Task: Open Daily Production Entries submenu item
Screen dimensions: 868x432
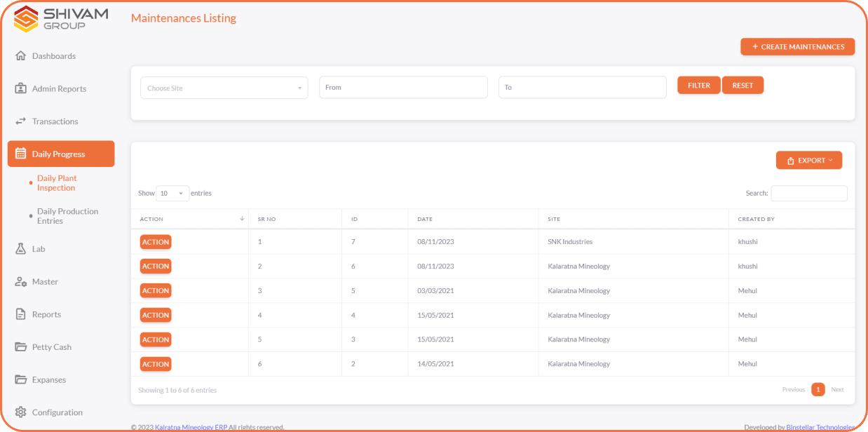Action: tap(67, 216)
